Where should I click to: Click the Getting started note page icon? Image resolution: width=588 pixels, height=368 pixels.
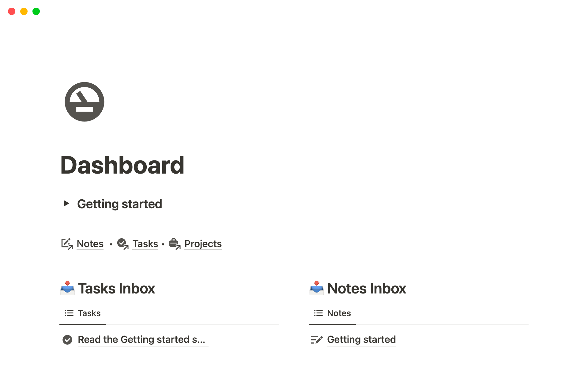(x=317, y=339)
